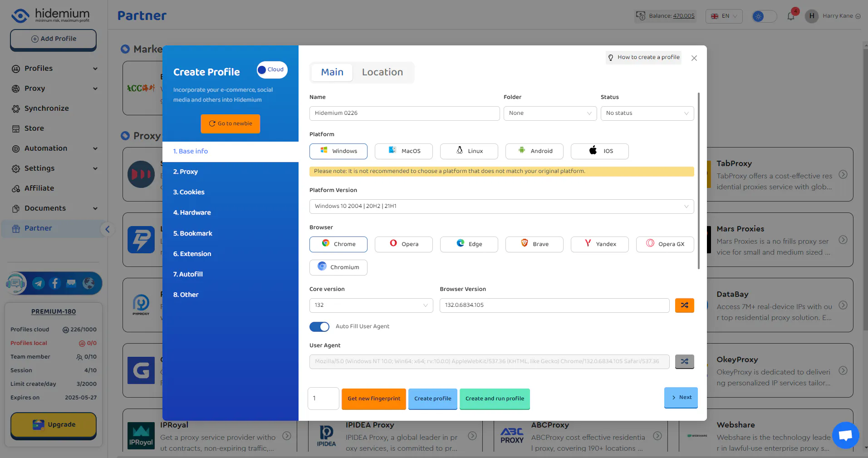This screenshot has height=458, width=868.
Task: Expand the Profiles sidebar menu
Action: pos(54,69)
